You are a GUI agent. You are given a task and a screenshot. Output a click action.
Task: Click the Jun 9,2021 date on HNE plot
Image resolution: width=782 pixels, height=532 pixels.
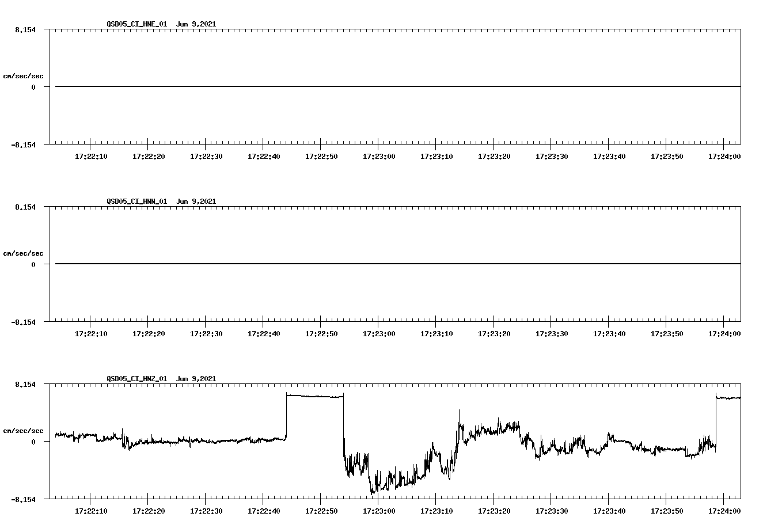(x=196, y=24)
